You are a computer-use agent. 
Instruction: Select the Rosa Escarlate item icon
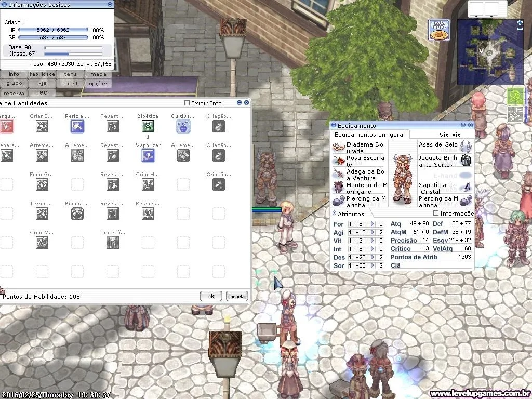pyautogui.click(x=339, y=161)
